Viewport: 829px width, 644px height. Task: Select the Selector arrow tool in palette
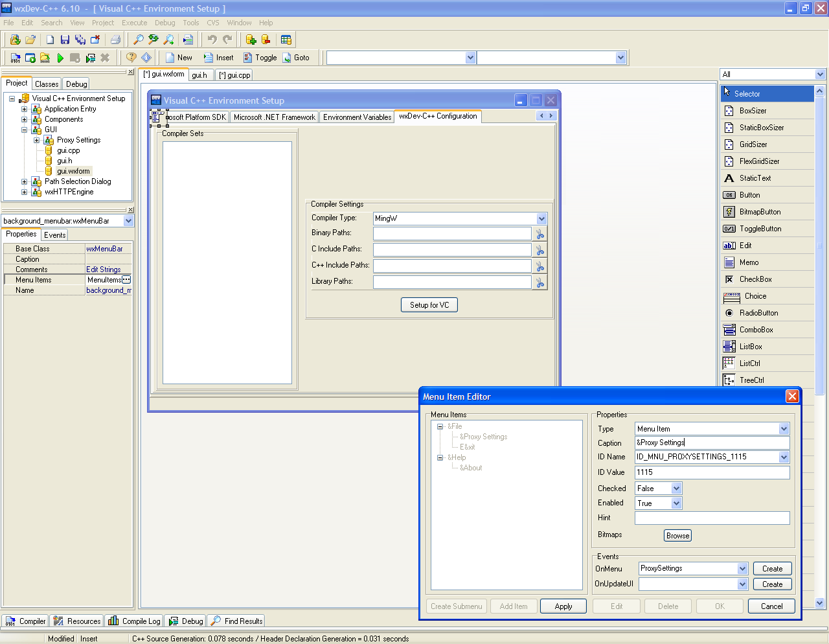(767, 93)
